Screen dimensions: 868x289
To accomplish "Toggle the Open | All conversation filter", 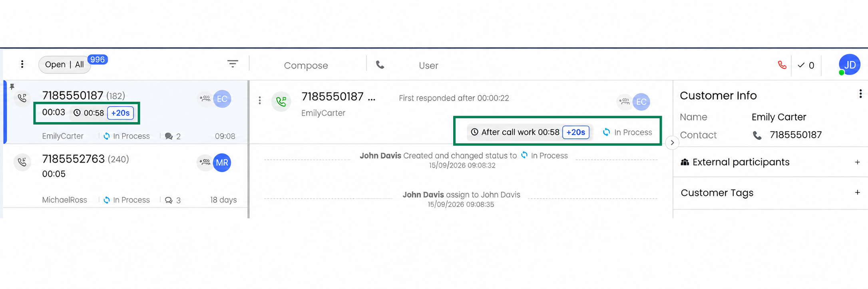I will pos(64,65).
